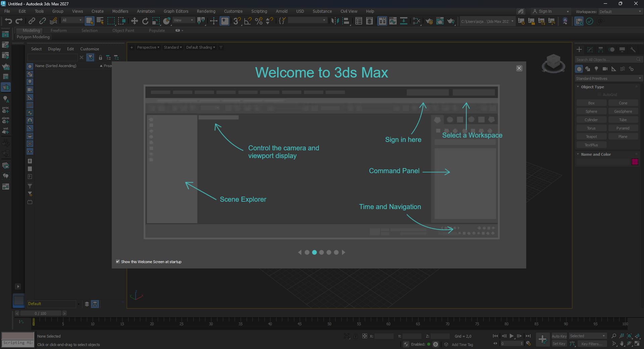The height and width of the screenshot is (349, 644).
Task: Play the animation
Action: tap(512, 336)
